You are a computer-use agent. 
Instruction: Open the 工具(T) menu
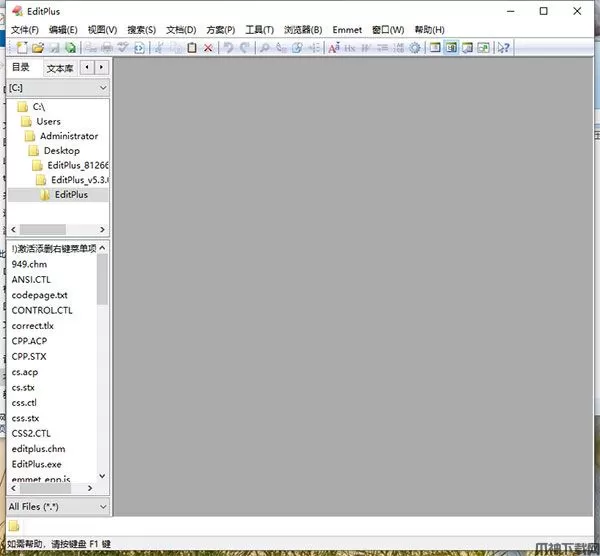(259, 30)
